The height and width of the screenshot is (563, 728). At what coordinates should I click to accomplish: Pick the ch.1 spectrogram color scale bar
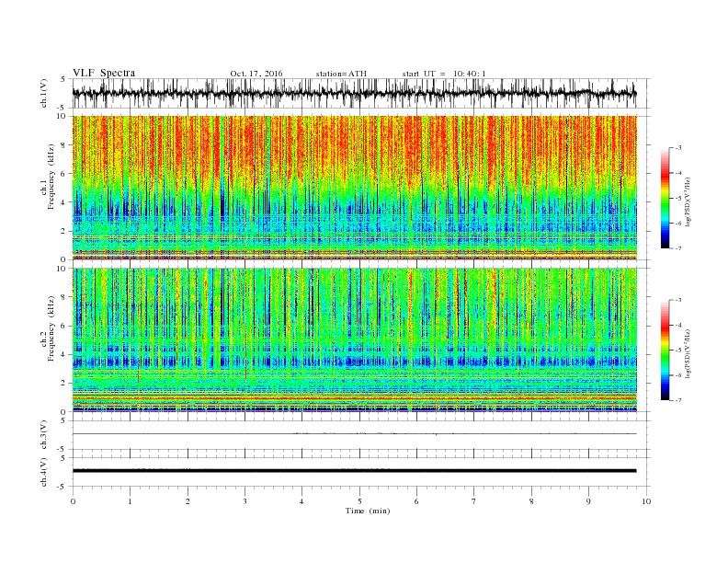(x=665, y=198)
